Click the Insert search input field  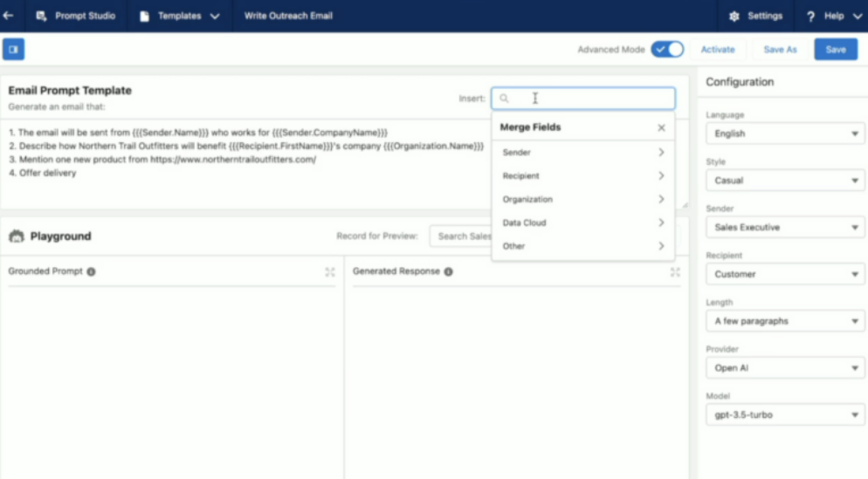[589, 99]
